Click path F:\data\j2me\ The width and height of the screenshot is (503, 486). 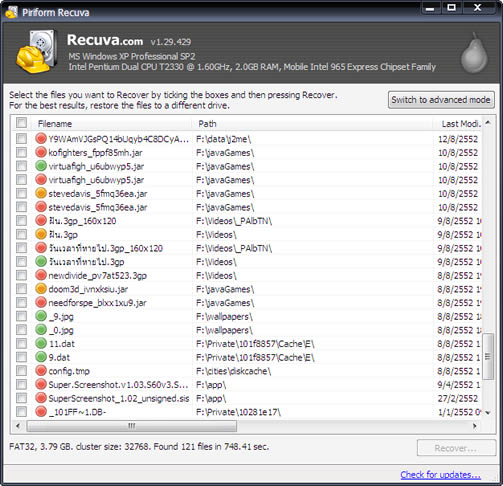click(223, 139)
